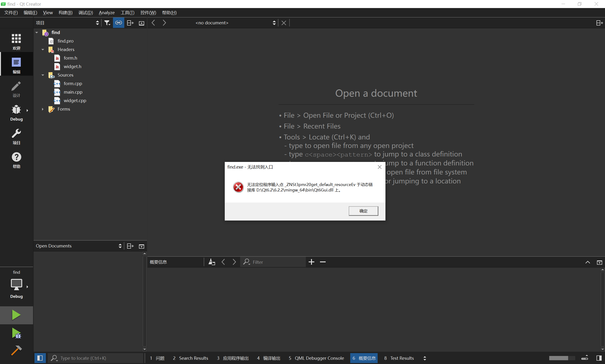Image resolution: width=605 pixels, height=364 pixels.
Task: Confirm the error dialog with 确定
Action: (x=363, y=211)
